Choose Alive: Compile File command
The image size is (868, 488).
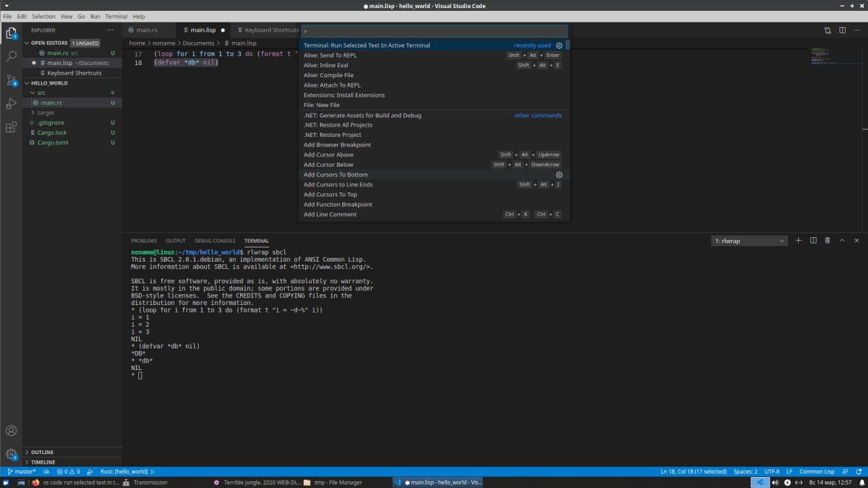click(434, 75)
